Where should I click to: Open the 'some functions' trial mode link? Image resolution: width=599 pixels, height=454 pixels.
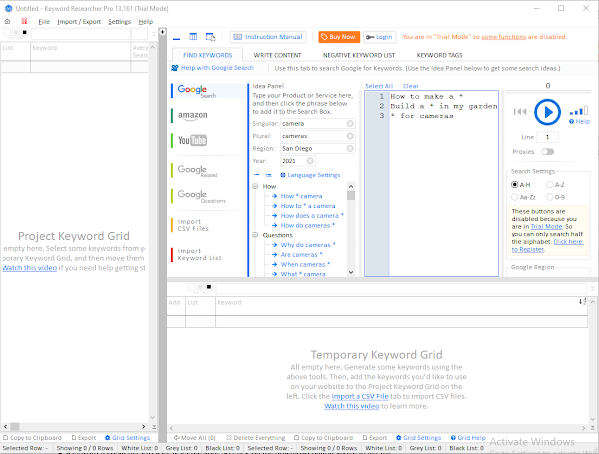click(x=503, y=37)
